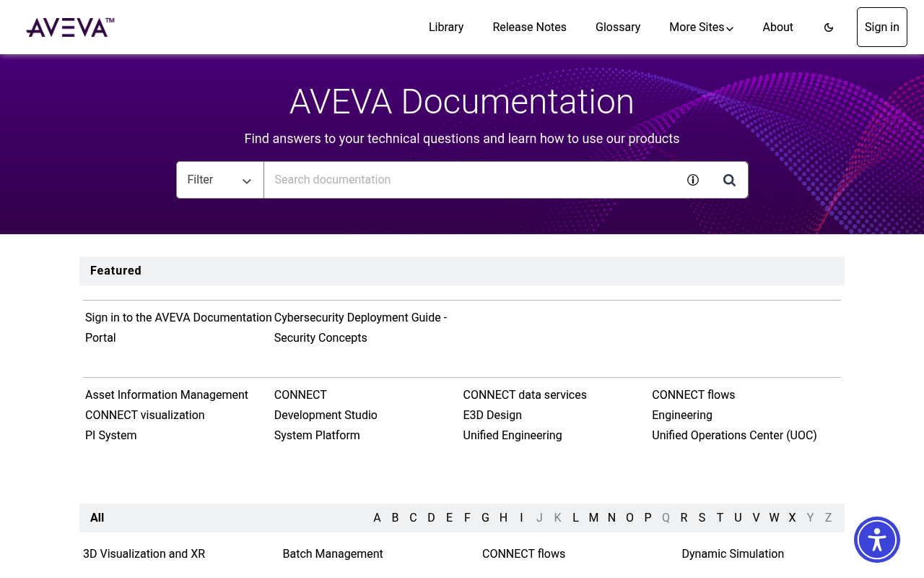
Task: Open the featured CONNECT link
Action: coord(300,394)
